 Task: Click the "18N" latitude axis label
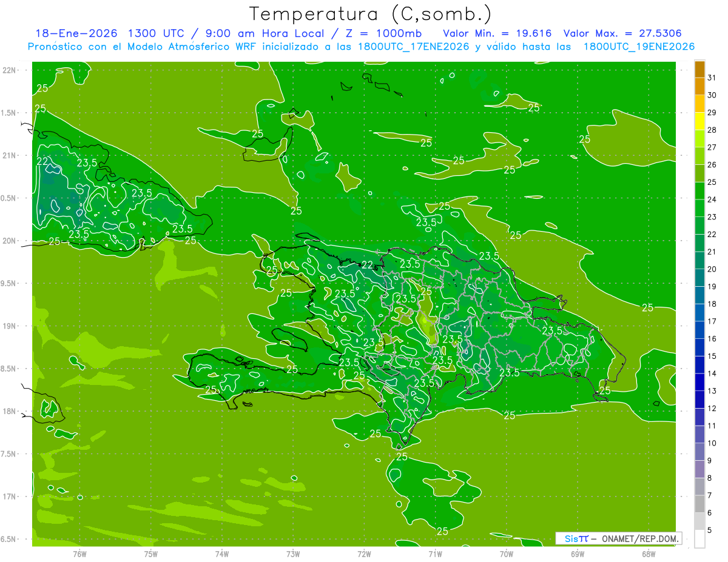pos(9,411)
